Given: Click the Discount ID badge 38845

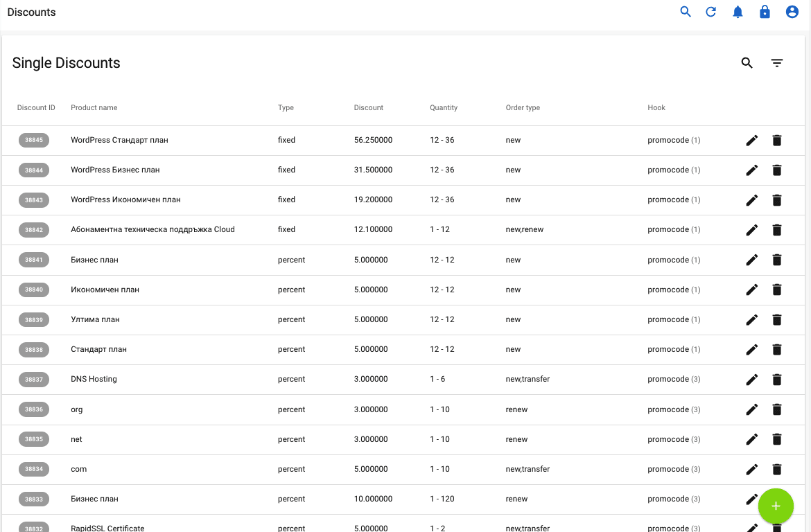Looking at the screenshot, I should (x=34, y=140).
